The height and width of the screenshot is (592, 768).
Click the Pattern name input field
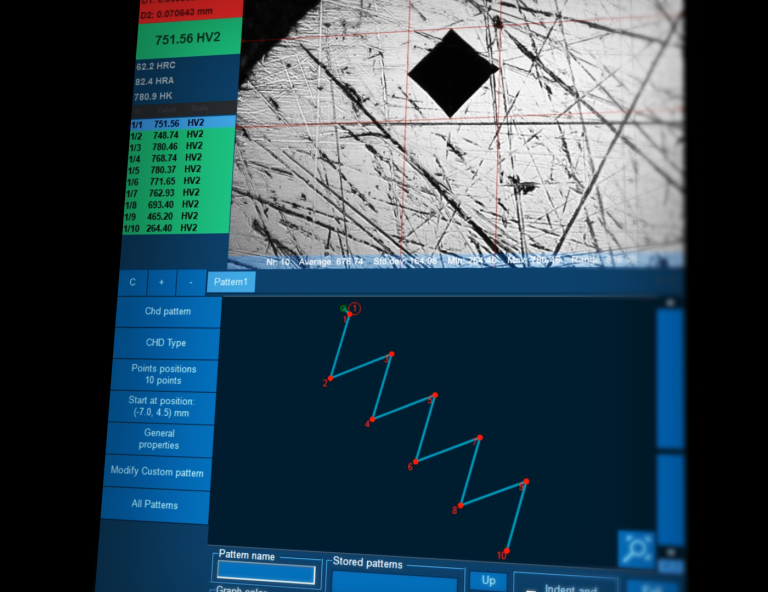pos(266,573)
